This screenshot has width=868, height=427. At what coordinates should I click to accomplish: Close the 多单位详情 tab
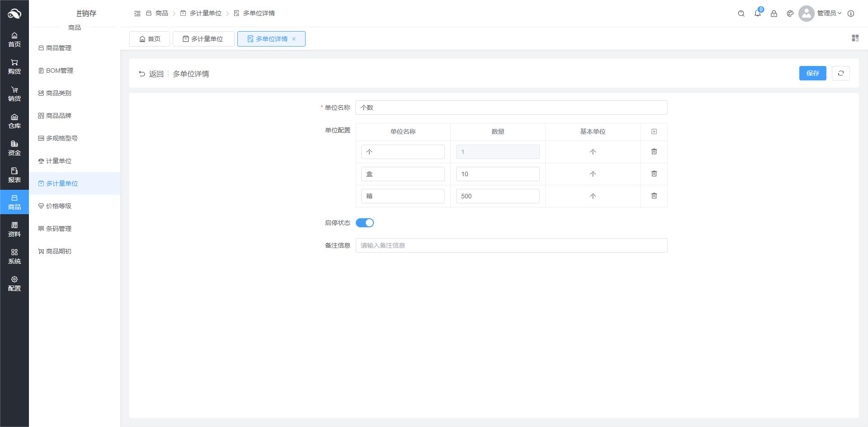(x=294, y=39)
